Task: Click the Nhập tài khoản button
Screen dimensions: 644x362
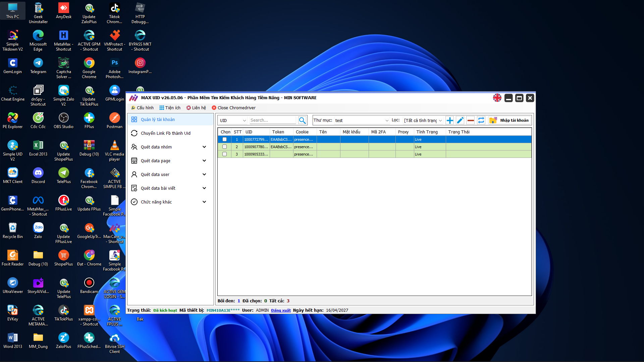Action: click(x=510, y=120)
